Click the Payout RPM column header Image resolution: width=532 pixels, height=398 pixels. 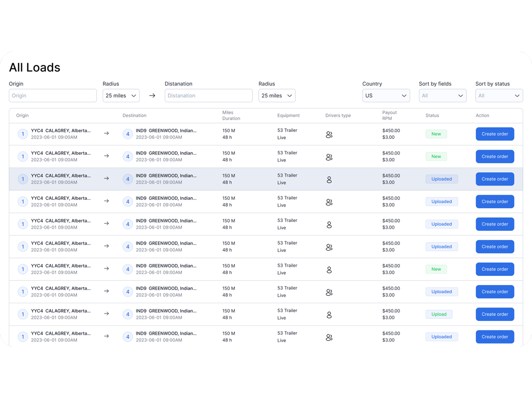click(x=389, y=116)
